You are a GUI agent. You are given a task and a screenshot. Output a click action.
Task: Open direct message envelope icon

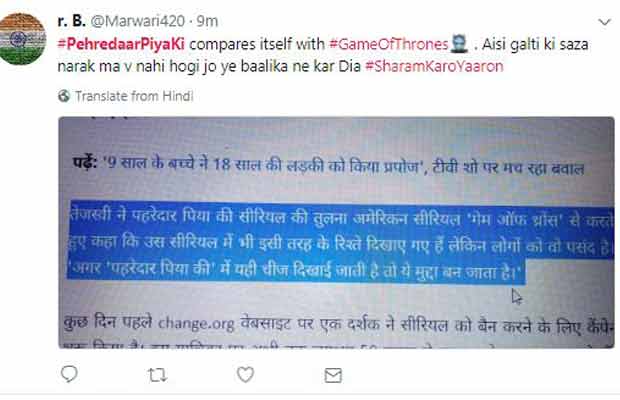(333, 375)
